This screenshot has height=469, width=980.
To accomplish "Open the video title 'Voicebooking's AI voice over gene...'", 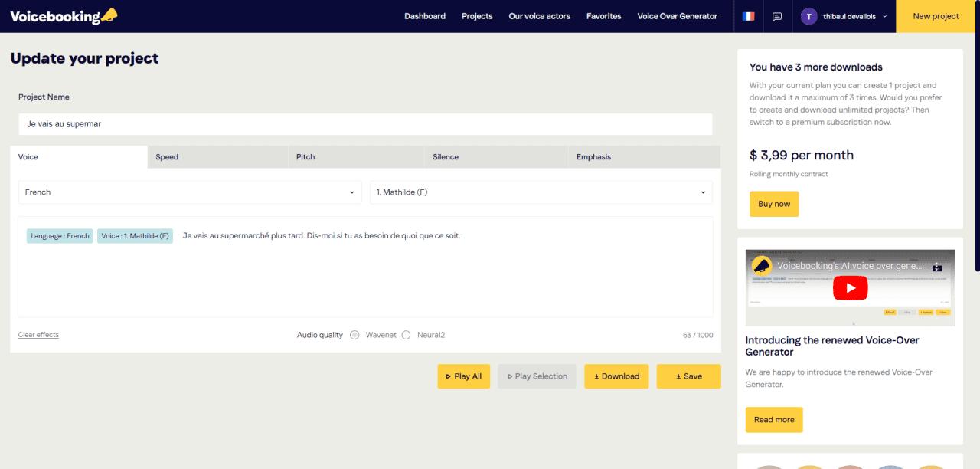I will click(850, 266).
